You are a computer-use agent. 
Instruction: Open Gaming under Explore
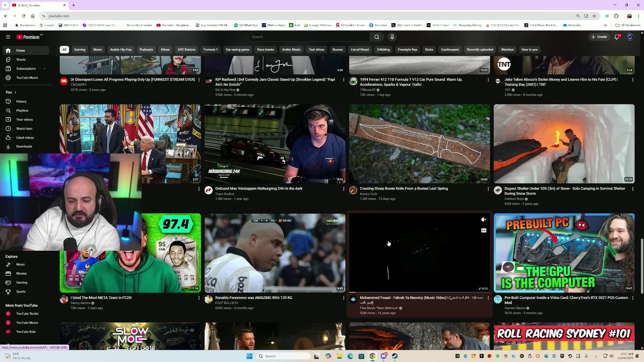[25, 283]
